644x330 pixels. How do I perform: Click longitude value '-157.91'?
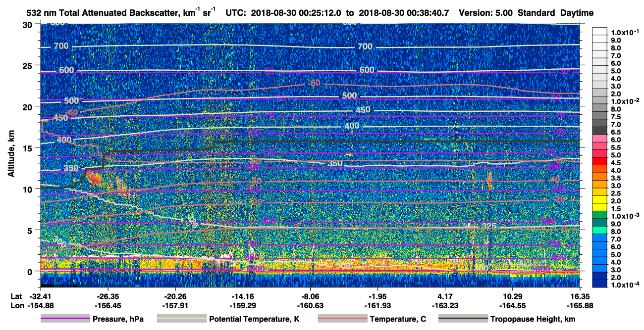pos(175,305)
